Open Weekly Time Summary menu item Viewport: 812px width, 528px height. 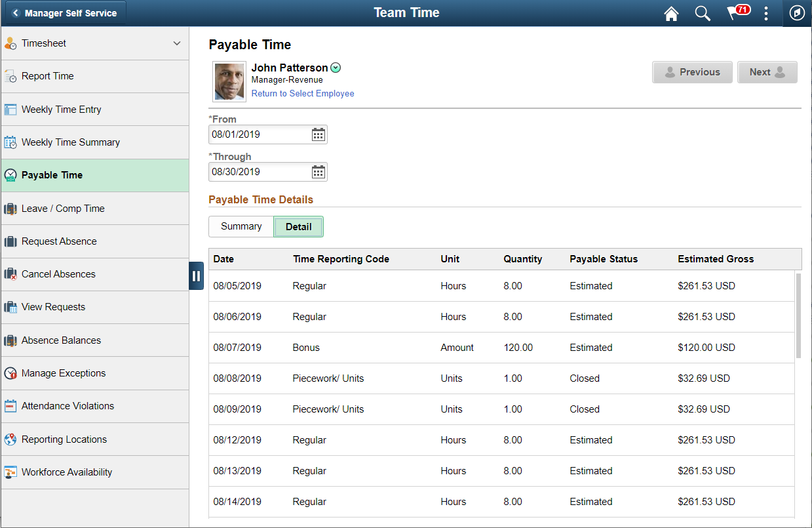coord(95,142)
